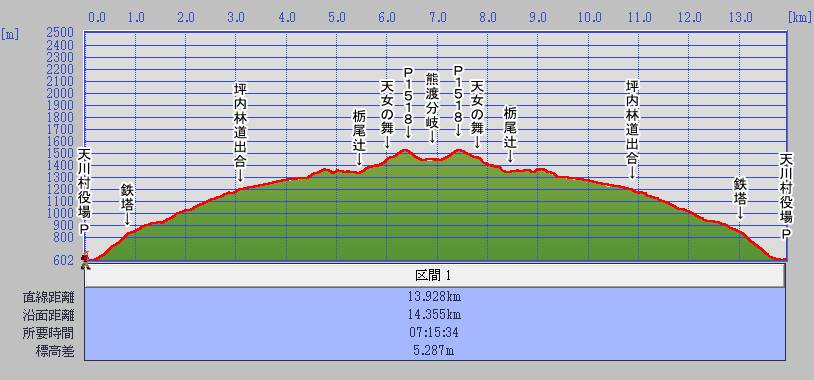Select the first P1518 peak marker
The height and width of the screenshot is (380, 814).
pos(408,102)
